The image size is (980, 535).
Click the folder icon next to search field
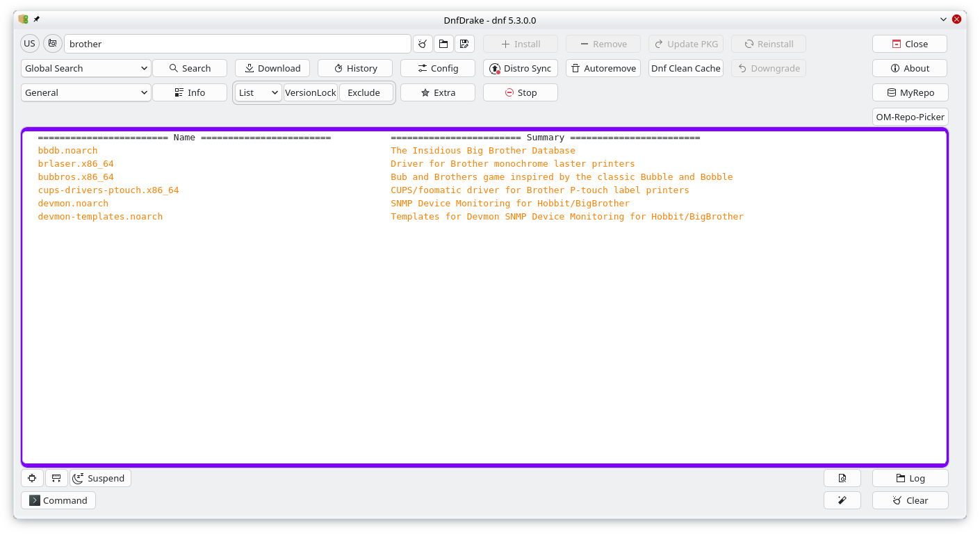443,44
